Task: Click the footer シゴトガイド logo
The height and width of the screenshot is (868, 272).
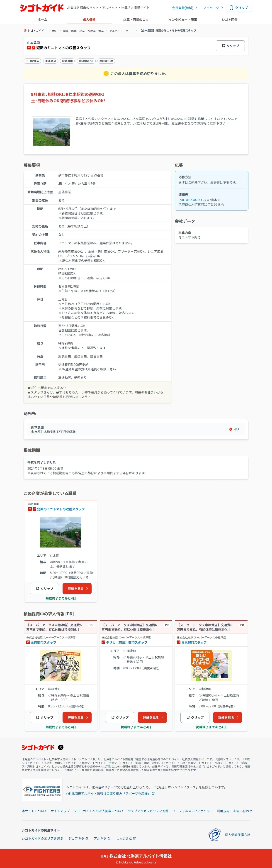Action: click(38, 747)
